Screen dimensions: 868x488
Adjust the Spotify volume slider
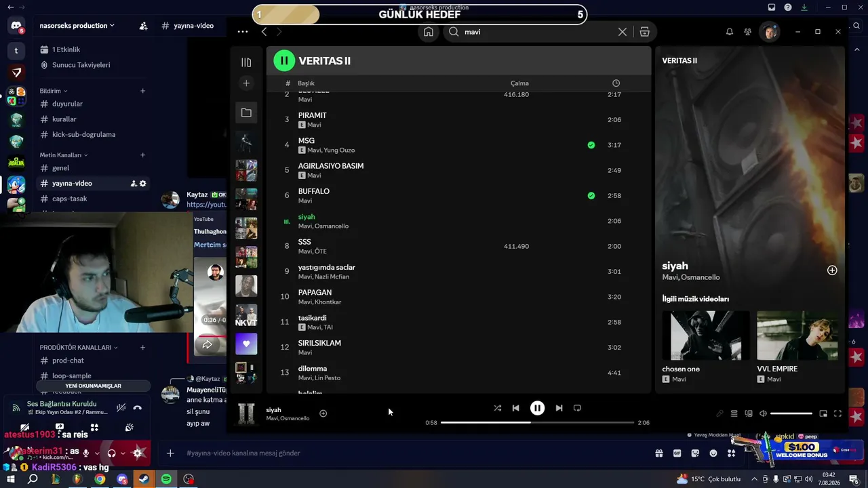[x=791, y=413]
